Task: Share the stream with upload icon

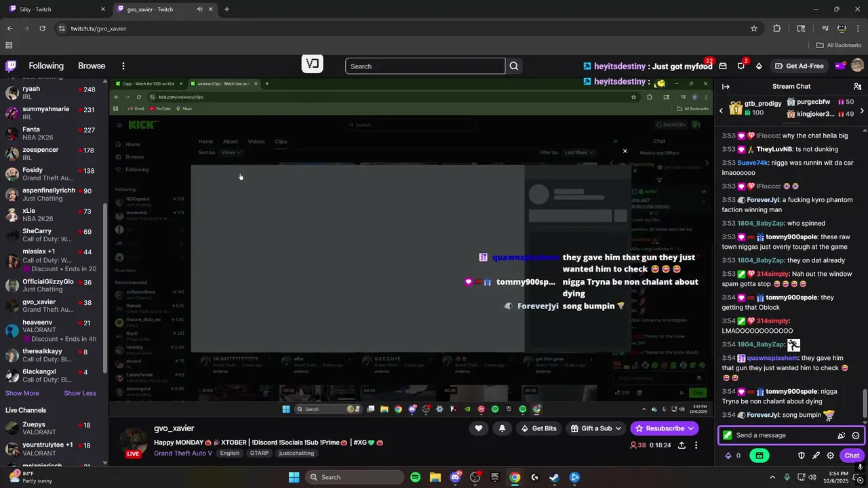Action: click(682, 445)
